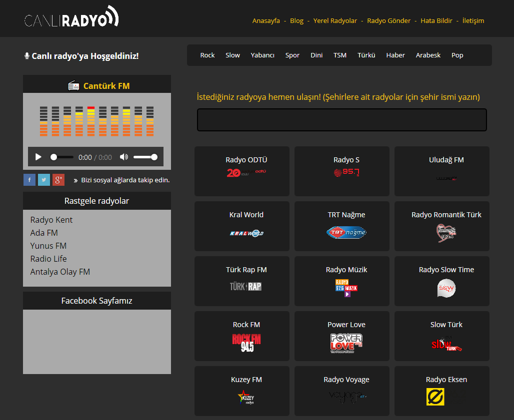This screenshot has width=514, height=420.
Task: Open the Slow Türk station title
Action: point(446,325)
